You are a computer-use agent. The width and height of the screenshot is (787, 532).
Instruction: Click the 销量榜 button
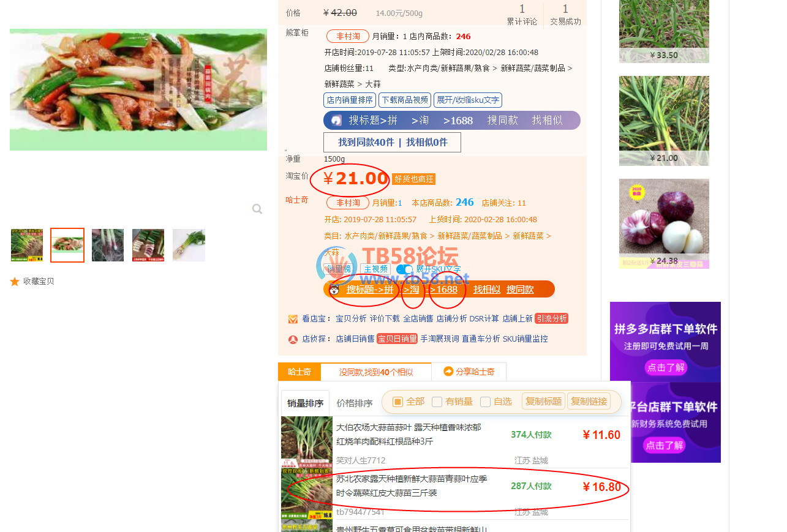pyautogui.click(x=339, y=269)
